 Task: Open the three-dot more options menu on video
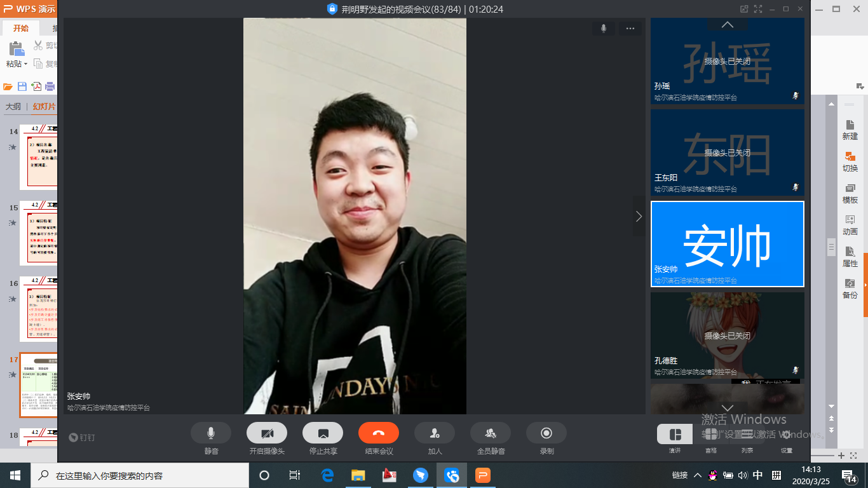(630, 28)
